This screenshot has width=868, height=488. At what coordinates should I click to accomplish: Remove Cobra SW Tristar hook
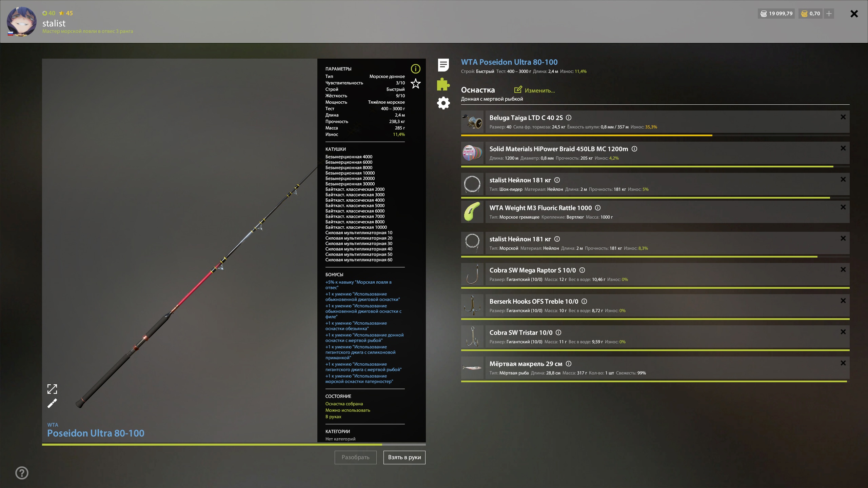pos(843,332)
